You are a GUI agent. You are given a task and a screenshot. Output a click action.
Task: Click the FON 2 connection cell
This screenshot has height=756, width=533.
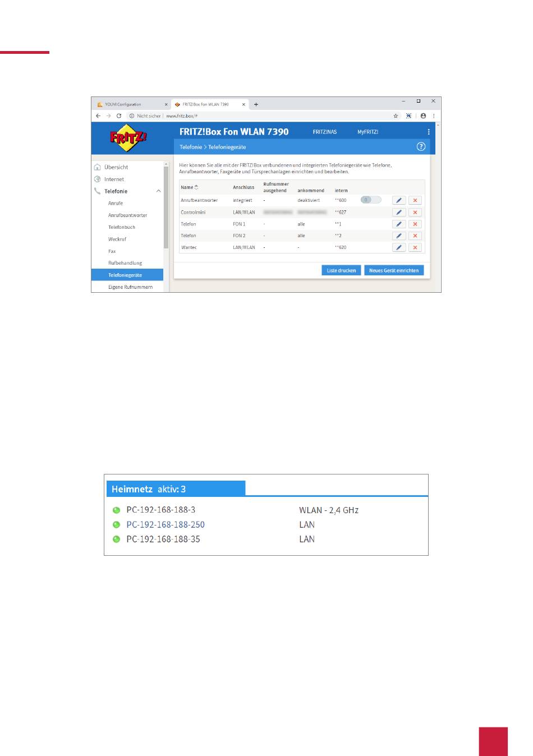point(239,236)
